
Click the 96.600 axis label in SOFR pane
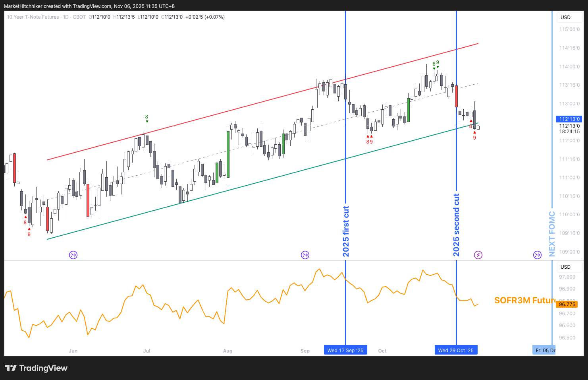click(x=567, y=326)
